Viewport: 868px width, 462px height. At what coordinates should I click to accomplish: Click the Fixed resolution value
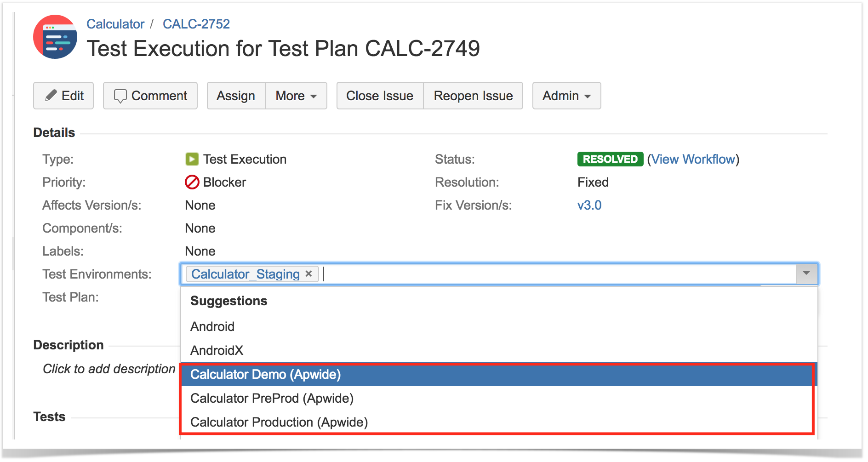(x=593, y=182)
